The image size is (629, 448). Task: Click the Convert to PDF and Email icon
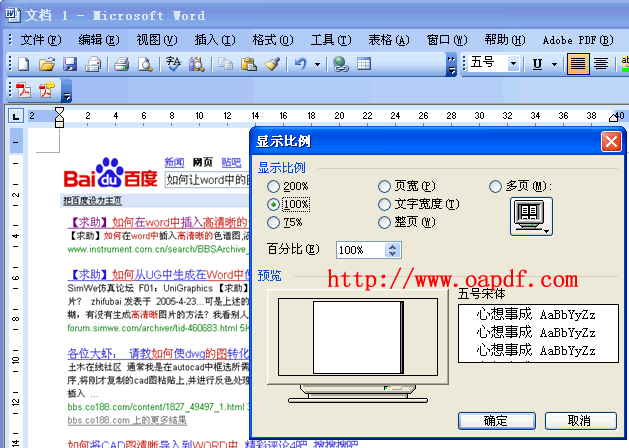[x=47, y=90]
